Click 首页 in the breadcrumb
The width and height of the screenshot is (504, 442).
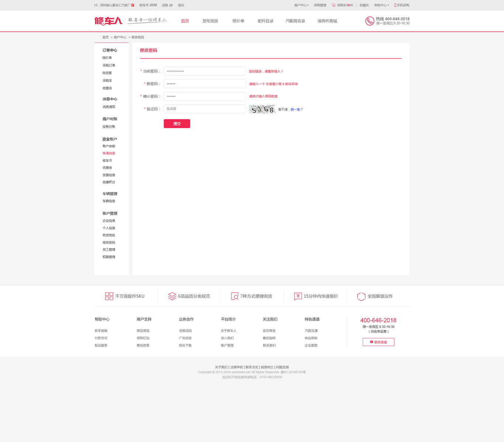click(106, 37)
